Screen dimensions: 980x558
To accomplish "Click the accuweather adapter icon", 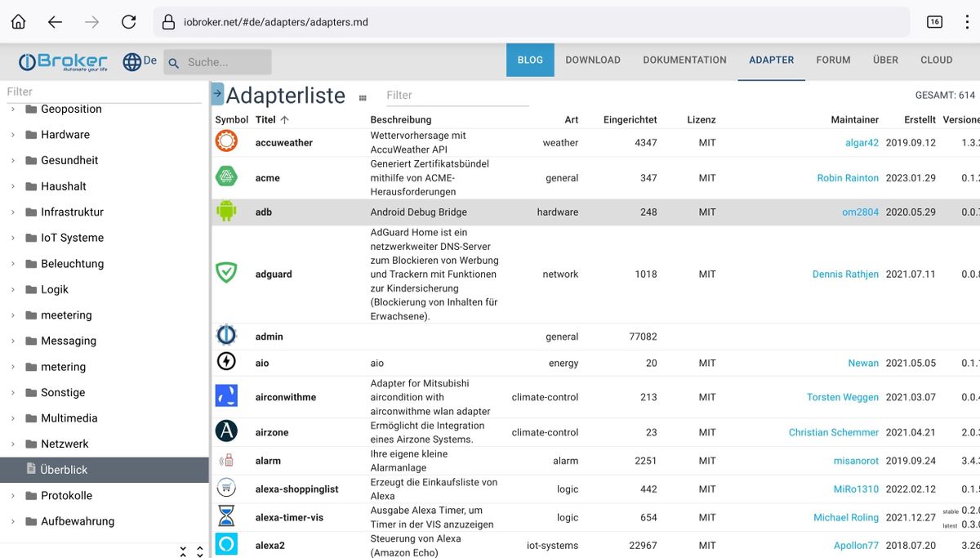I will [226, 141].
